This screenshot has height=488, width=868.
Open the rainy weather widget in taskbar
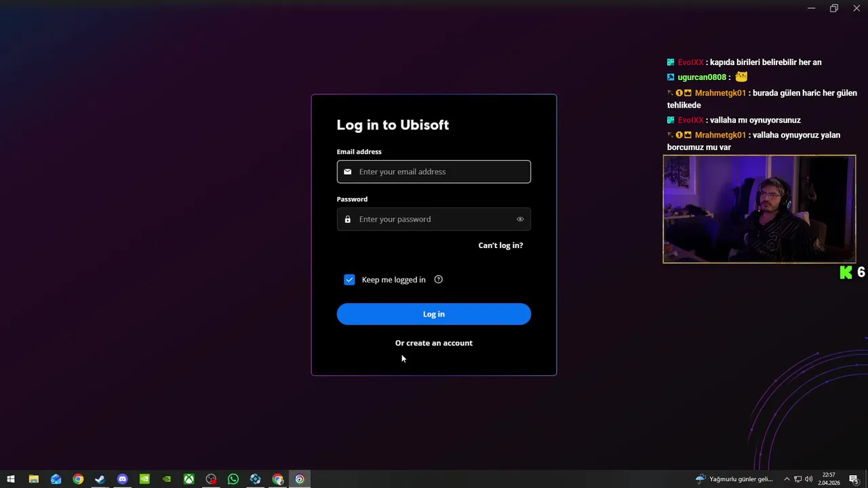point(734,479)
